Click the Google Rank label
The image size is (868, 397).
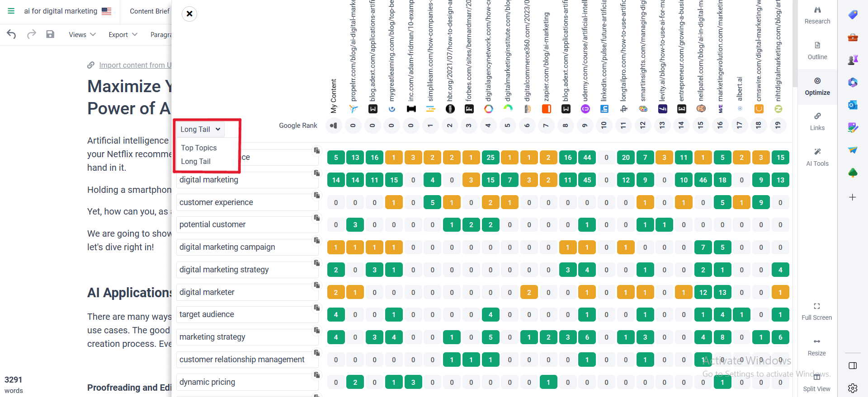pyautogui.click(x=298, y=126)
